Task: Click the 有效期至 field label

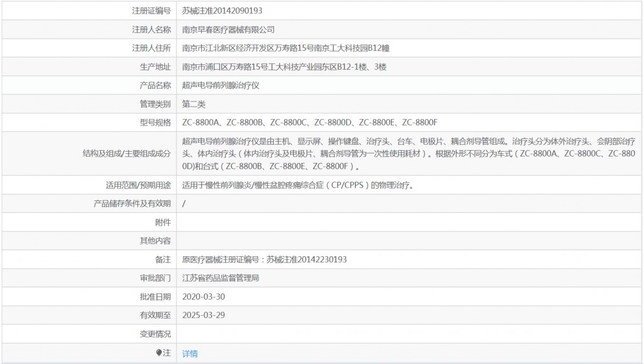Action: click(x=155, y=315)
